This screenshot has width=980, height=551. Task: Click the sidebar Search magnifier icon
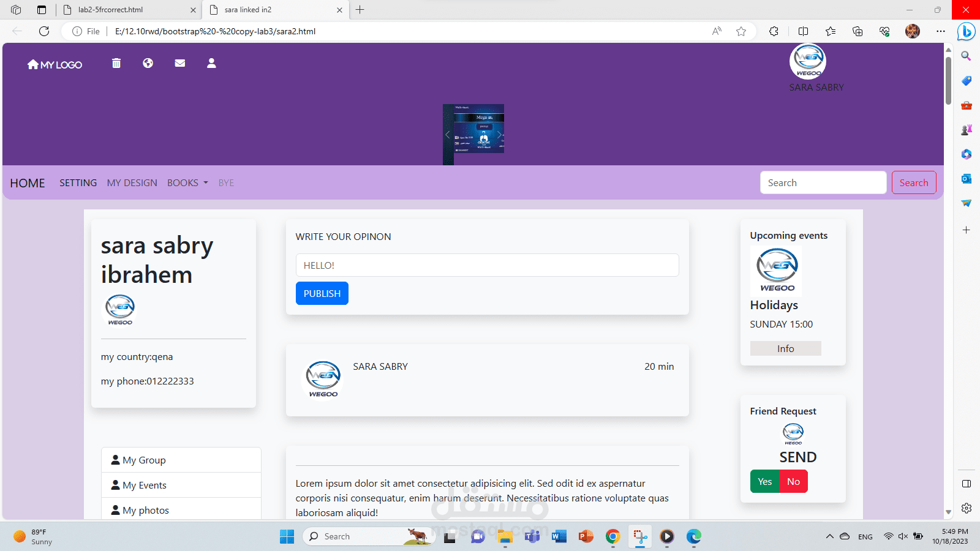[967, 56]
